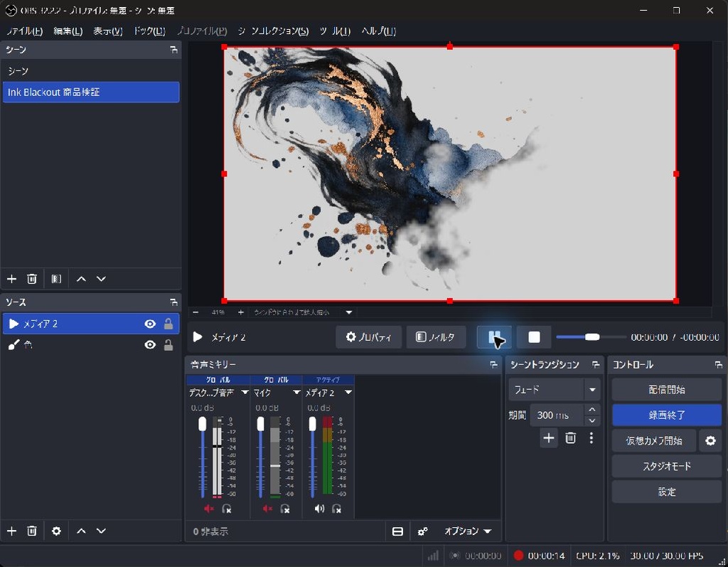Open 設定 in Controls panel
728x567 pixels.
pos(667,492)
